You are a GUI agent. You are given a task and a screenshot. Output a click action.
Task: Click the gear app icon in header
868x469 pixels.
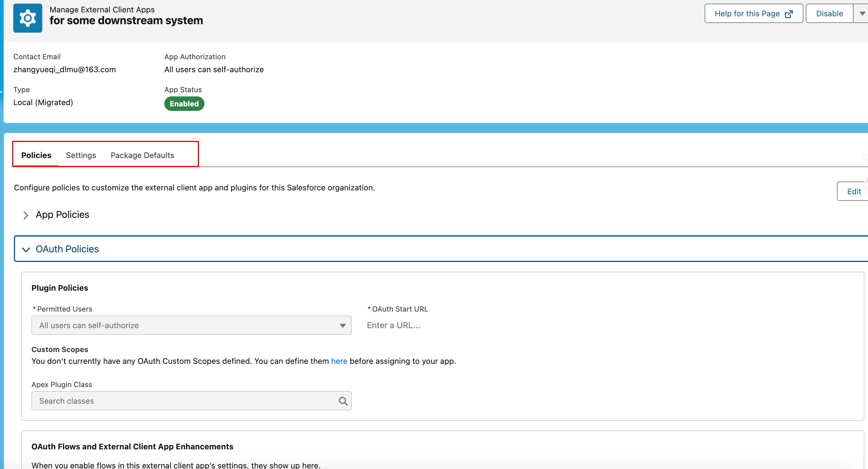27,18
